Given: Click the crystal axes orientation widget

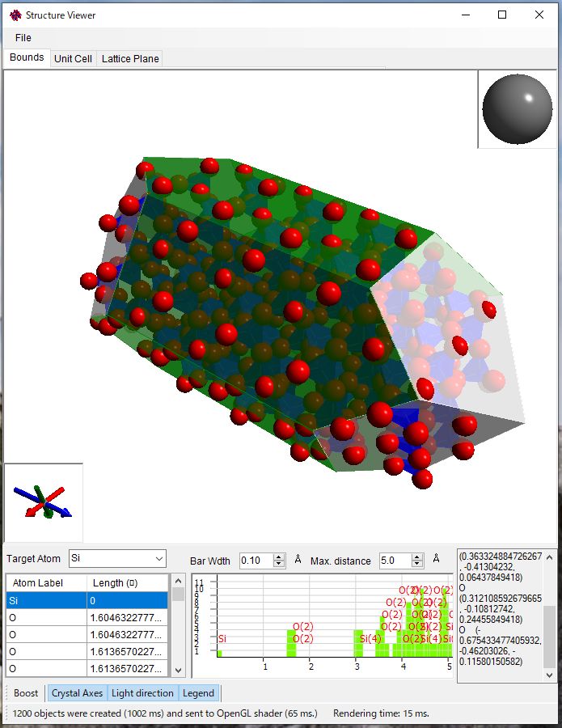Looking at the screenshot, I should pos(43,502).
